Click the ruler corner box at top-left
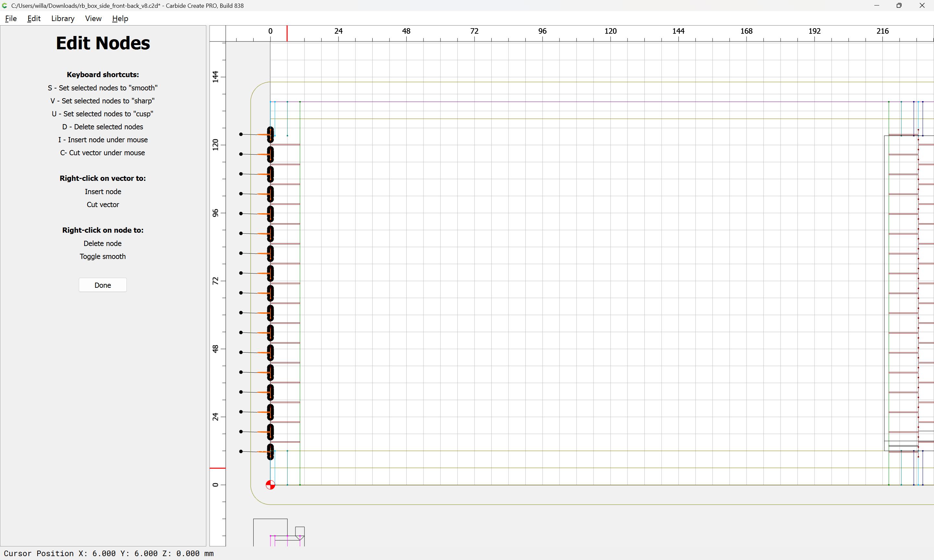 pos(218,34)
